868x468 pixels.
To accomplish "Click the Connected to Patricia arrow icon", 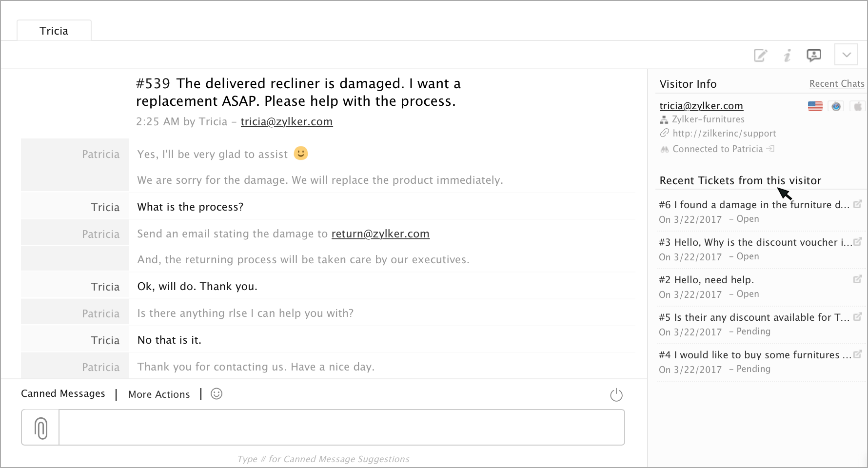I will click(770, 149).
